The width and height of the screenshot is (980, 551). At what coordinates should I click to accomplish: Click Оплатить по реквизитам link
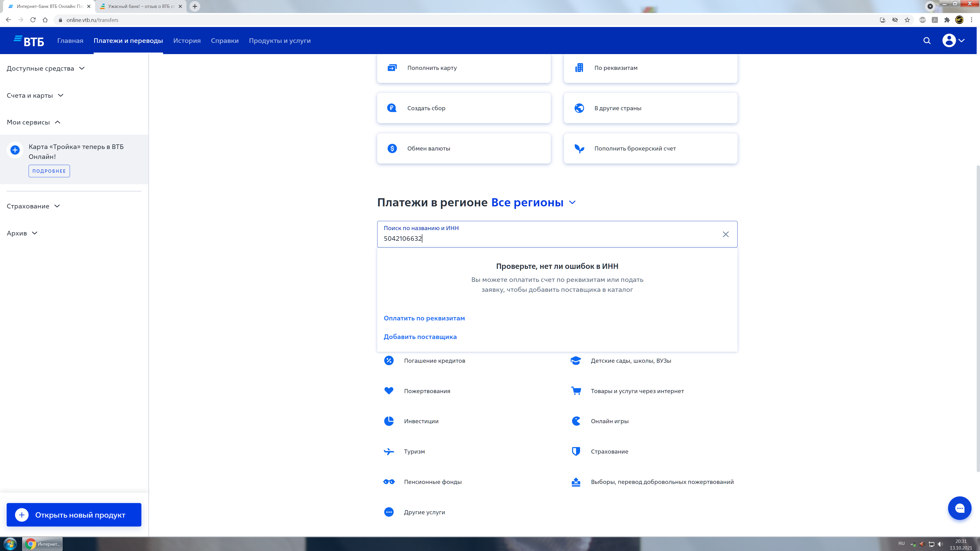[424, 318]
